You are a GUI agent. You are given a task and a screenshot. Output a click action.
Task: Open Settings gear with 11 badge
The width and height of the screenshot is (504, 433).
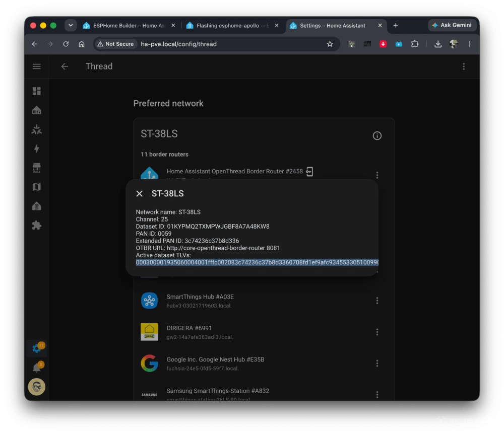click(37, 348)
